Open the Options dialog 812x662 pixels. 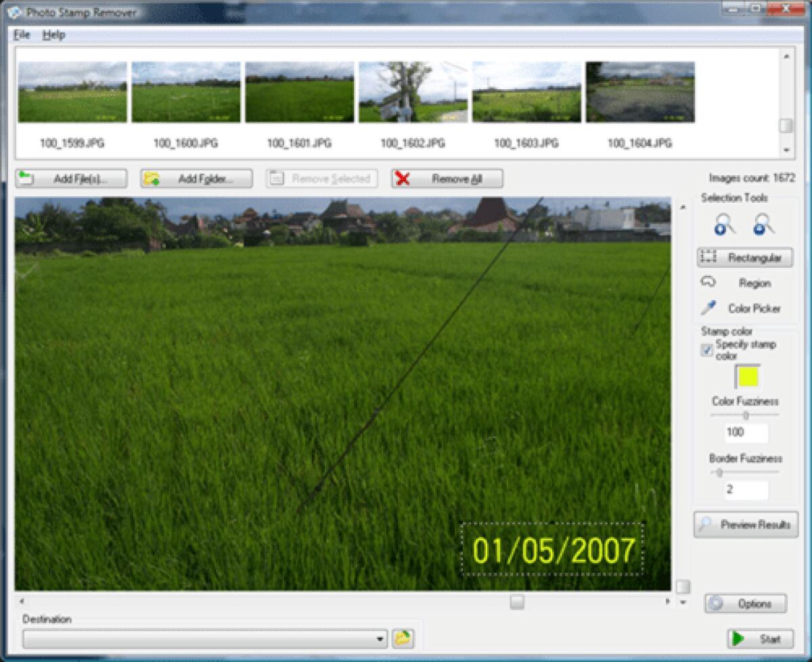[744, 604]
